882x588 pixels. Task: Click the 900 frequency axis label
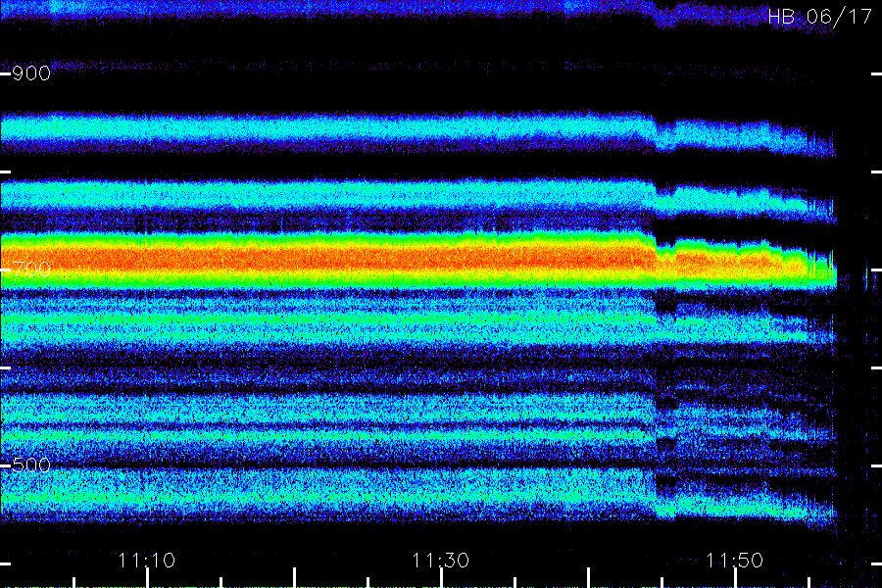31,73
